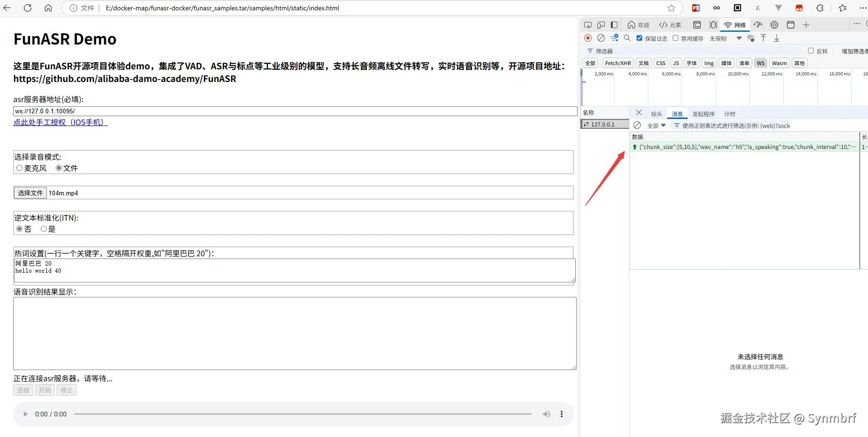Open the Memory chip tool
The image size is (868, 437).
click(774, 25)
